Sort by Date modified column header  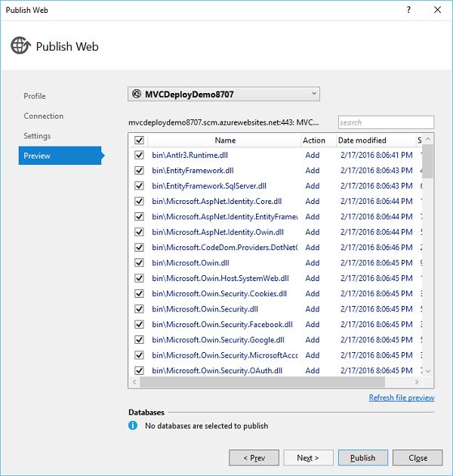point(362,141)
